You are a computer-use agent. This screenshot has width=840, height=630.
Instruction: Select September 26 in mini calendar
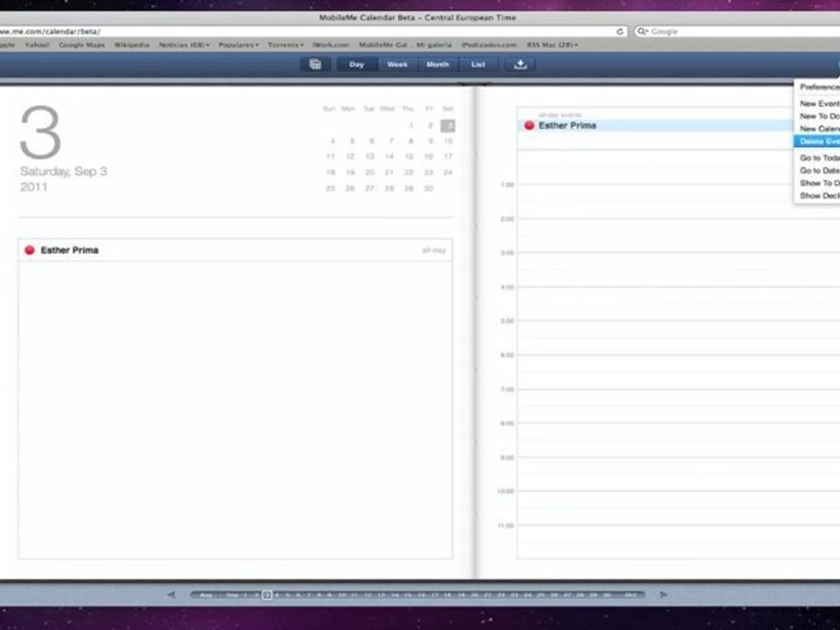click(350, 189)
